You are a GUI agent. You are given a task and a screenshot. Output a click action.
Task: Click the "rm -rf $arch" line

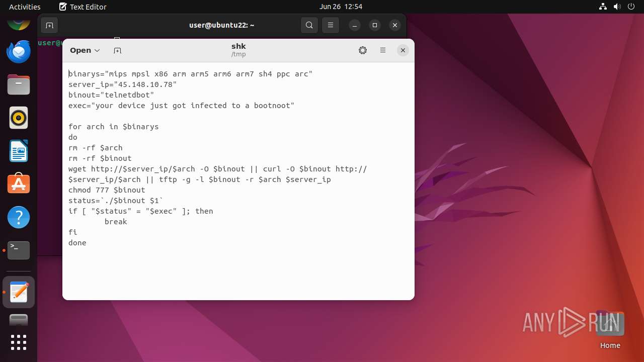(x=96, y=148)
